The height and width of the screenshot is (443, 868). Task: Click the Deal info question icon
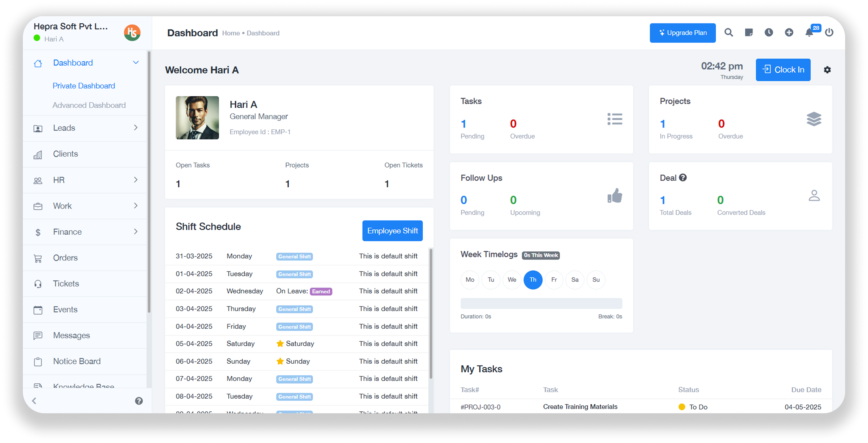683,178
